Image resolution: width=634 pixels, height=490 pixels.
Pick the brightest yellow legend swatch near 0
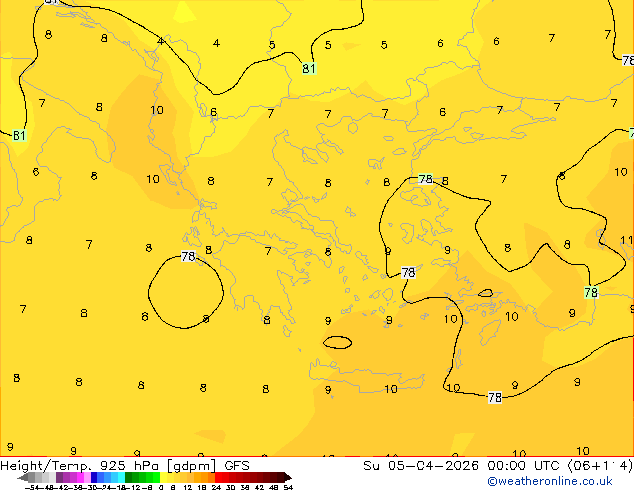(x=163, y=477)
